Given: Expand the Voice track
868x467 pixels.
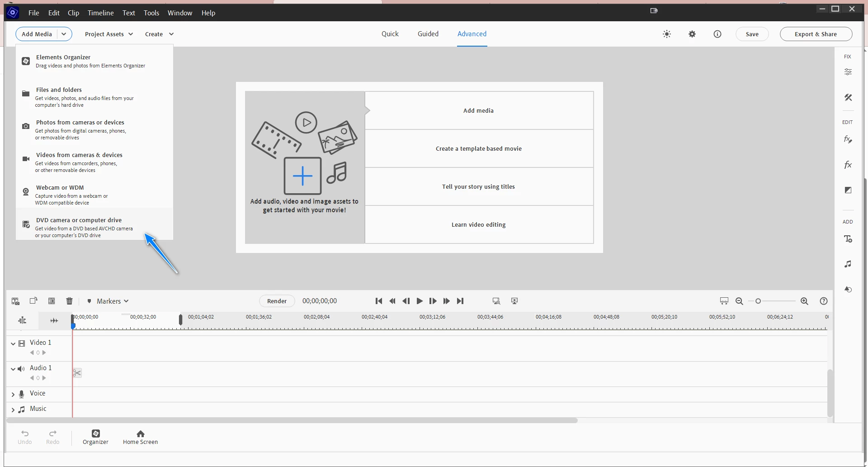Looking at the screenshot, I should pos(13,394).
